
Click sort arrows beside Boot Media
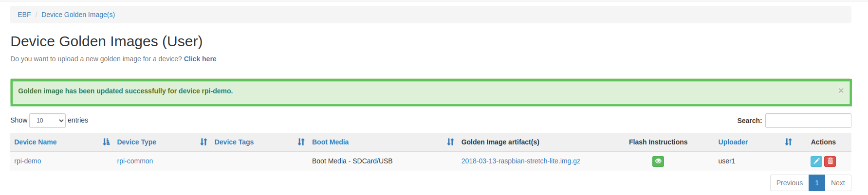[450, 142]
